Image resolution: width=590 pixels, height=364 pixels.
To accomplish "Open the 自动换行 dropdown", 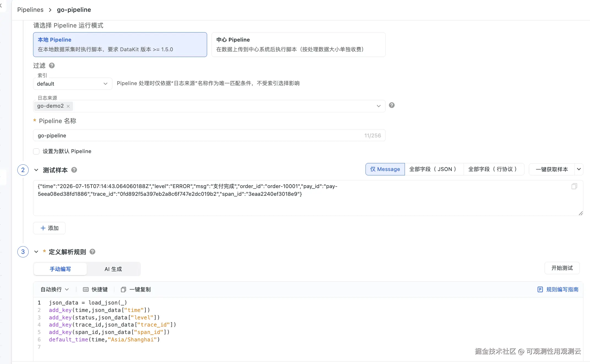I will click(55, 289).
